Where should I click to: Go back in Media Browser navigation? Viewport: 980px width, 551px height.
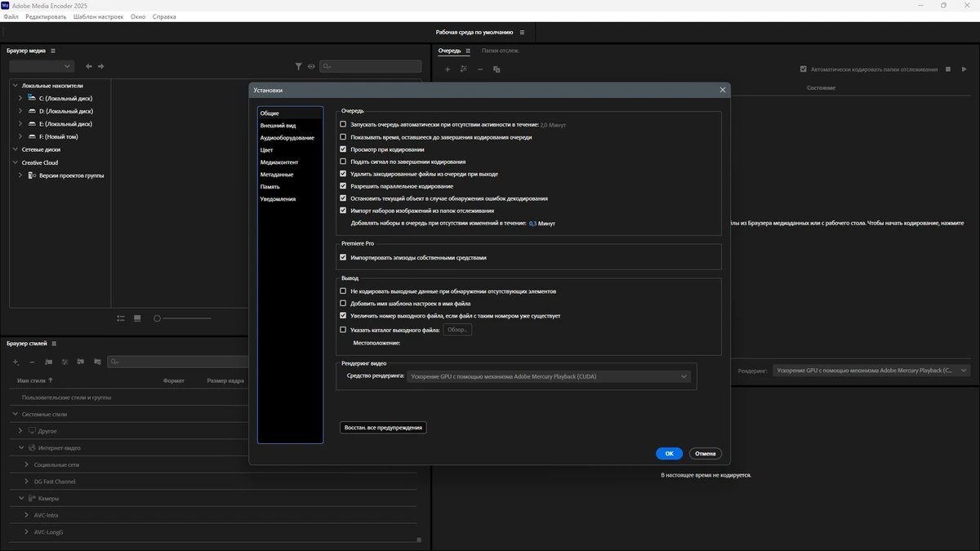click(89, 66)
